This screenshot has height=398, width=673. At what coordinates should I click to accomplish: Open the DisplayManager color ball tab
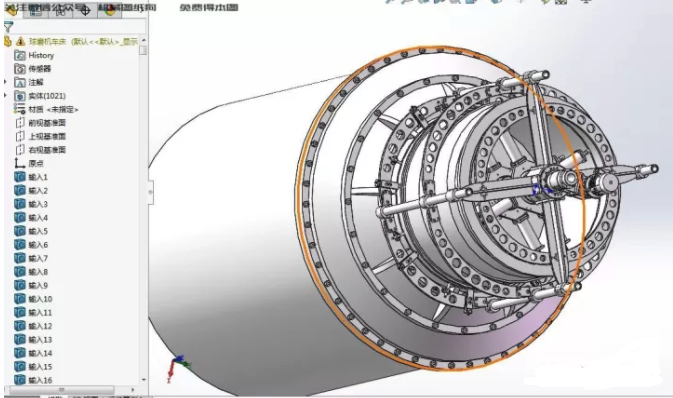click(110, 11)
